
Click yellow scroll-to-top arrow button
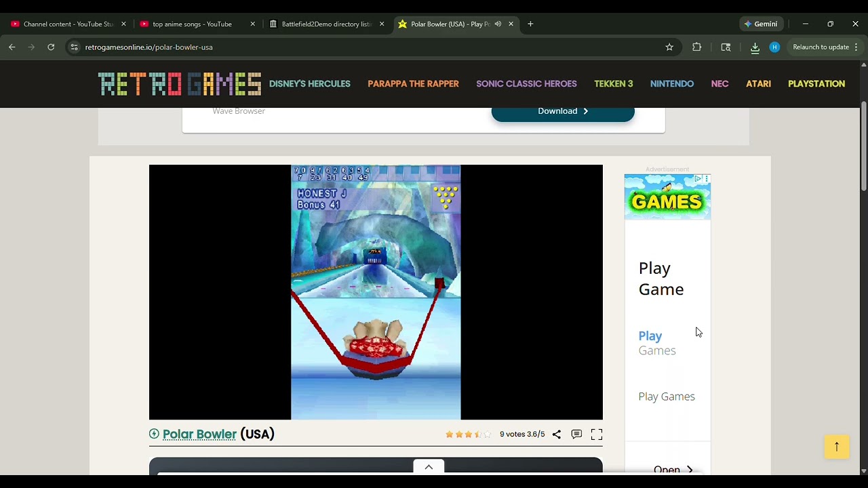point(837,447)
